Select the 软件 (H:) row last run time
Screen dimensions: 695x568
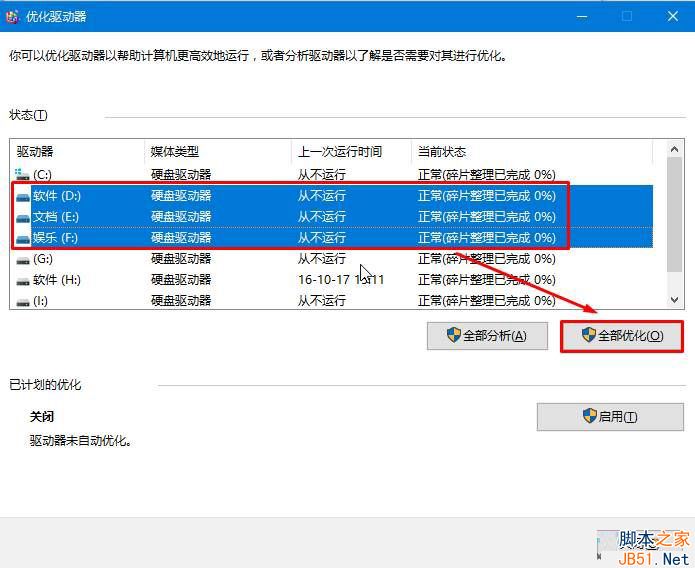click(x=340, y=280)
